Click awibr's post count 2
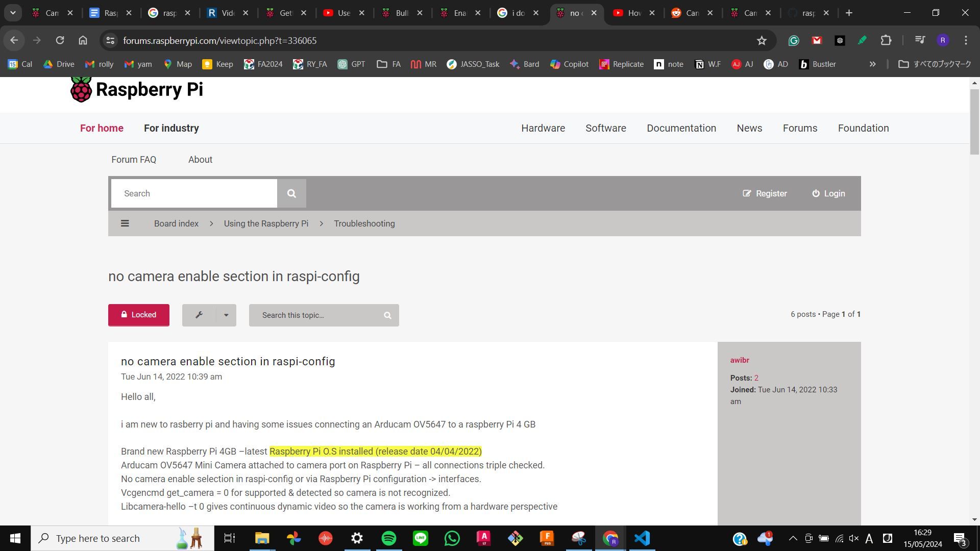980x551 pixels. click(756, 378)
